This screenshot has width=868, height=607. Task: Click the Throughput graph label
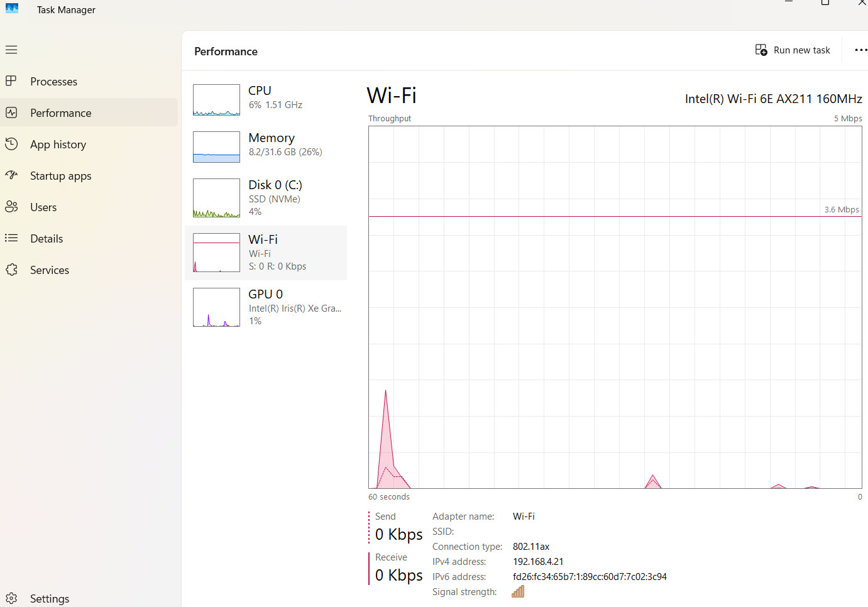[x=390, y=119]
